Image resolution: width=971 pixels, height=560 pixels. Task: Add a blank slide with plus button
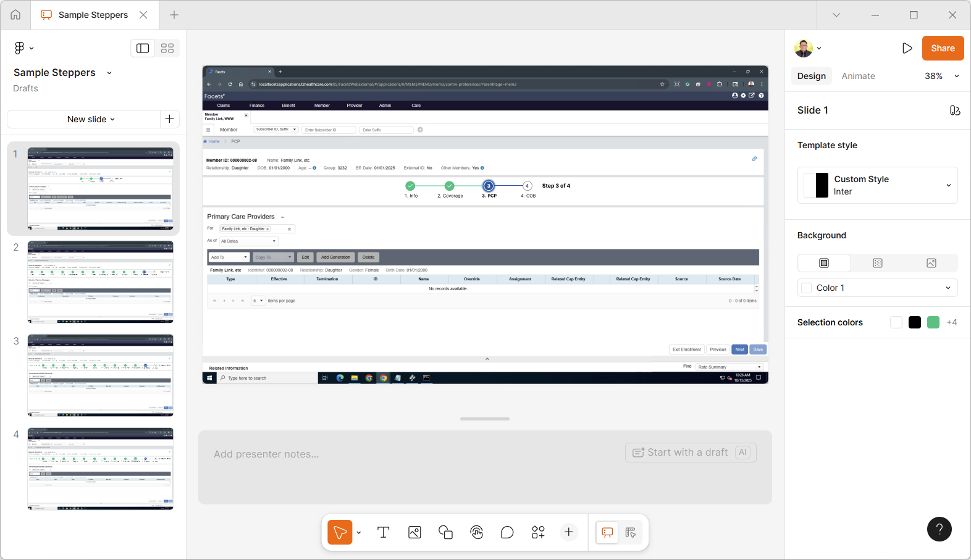(170, 119)
